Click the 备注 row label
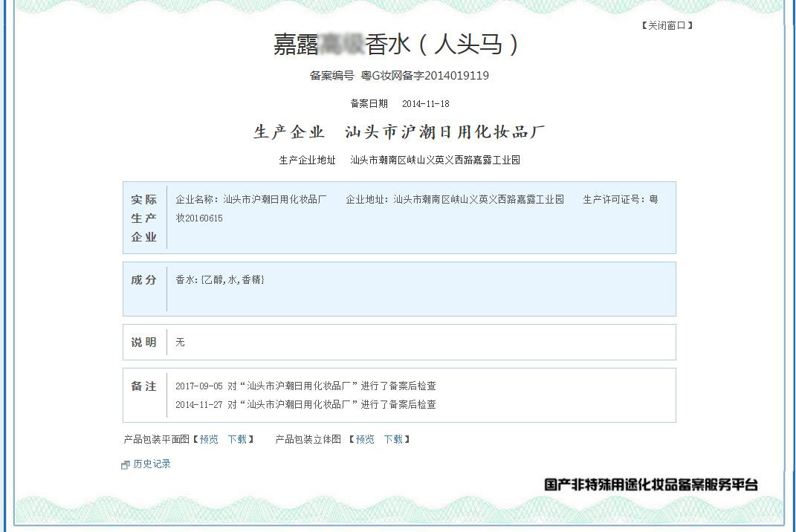 tap(144, 386)
